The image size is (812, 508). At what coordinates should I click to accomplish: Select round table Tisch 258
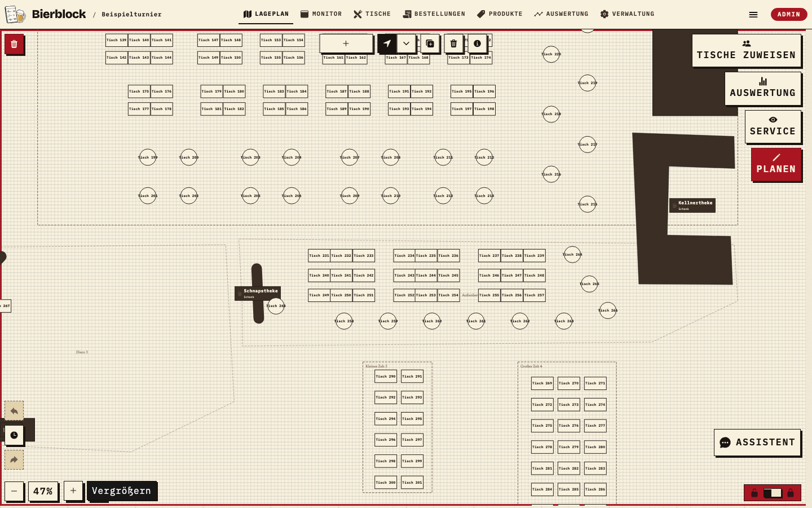coord(344,321)
